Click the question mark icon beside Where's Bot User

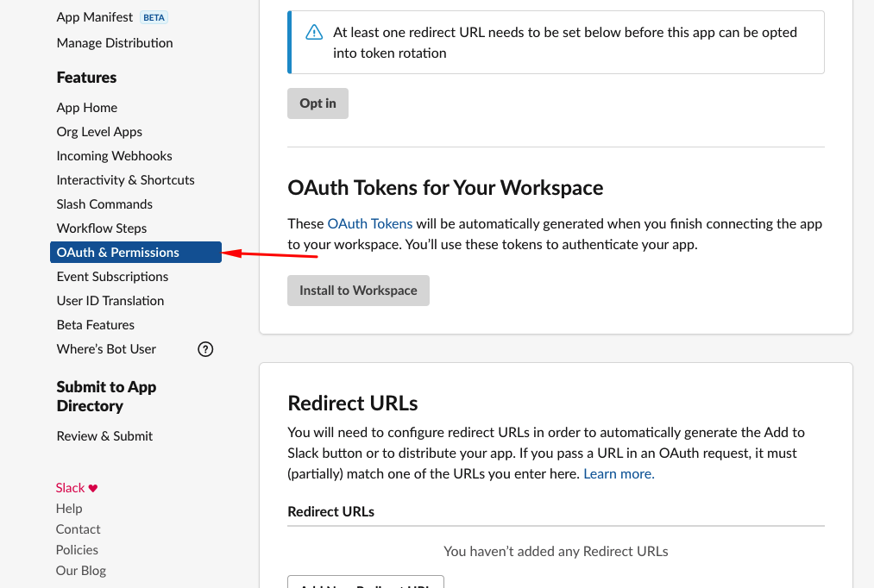pos(205,348)
